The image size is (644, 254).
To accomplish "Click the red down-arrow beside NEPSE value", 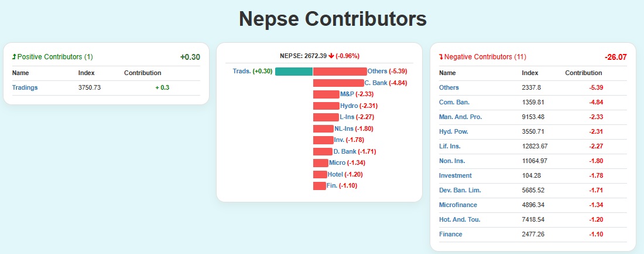I will (x=331, y=56).
